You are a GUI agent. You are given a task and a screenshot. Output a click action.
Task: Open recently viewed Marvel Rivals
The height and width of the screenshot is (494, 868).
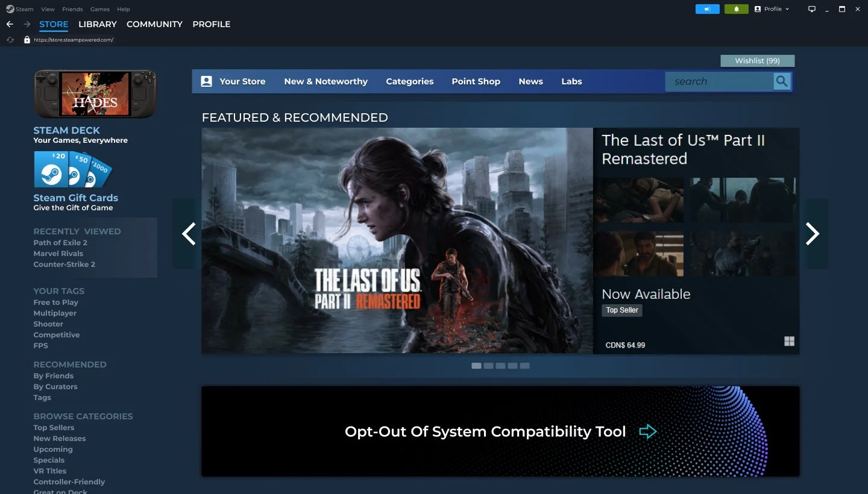(58, 254)
